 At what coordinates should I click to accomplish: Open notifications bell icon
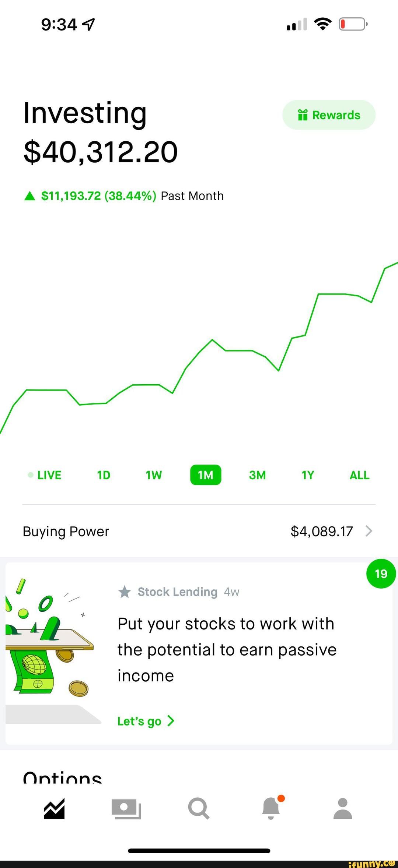(271, 808)
